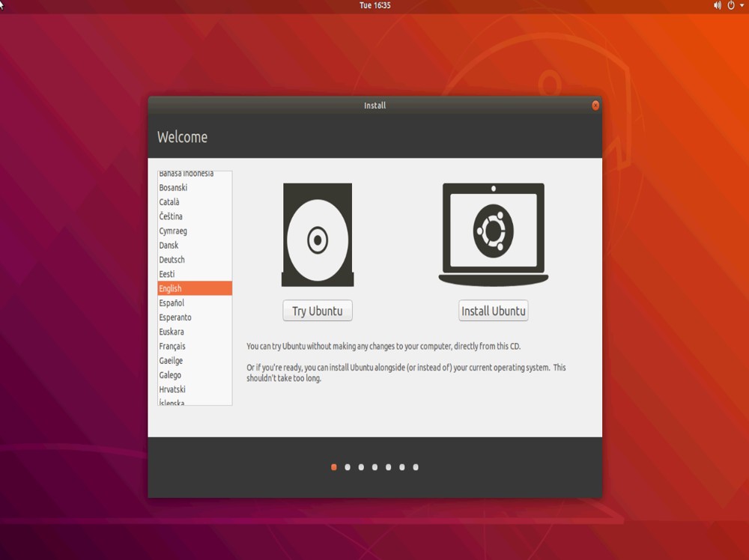Select Hrvatski language
This screenshot has height=560, width=749.
tap(195, 389)
